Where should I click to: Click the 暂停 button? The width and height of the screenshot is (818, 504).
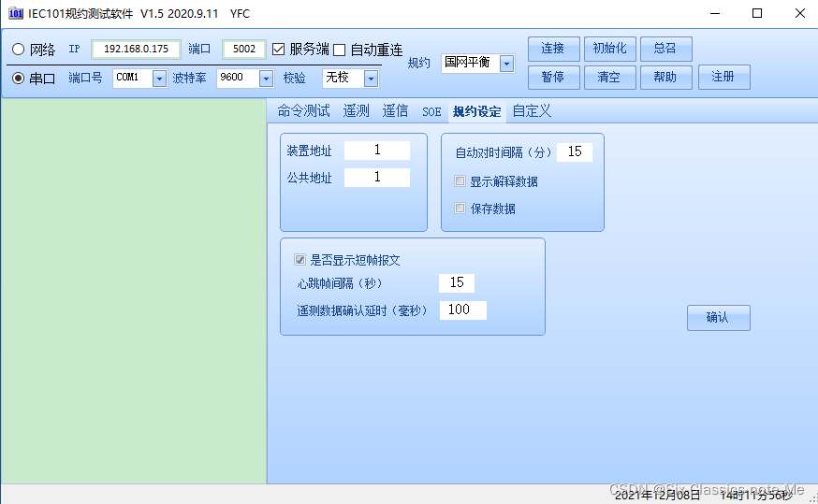click(x=553, y=78)
